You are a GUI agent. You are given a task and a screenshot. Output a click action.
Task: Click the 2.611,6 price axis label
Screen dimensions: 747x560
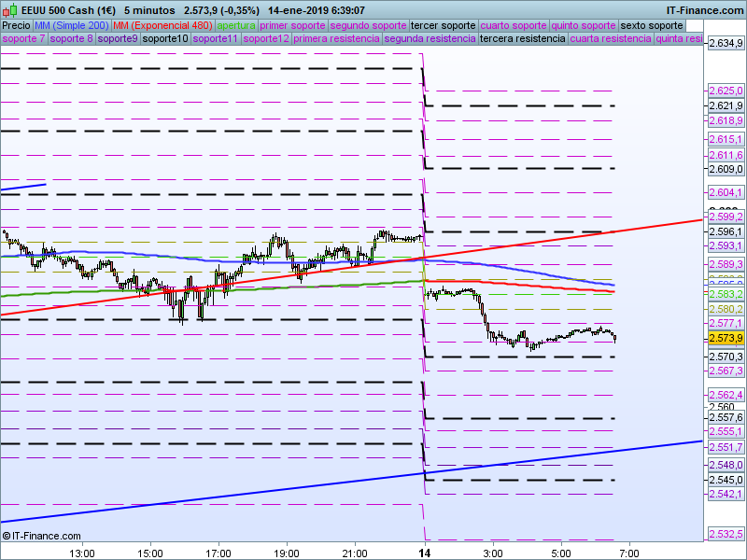tap(726, 155)
